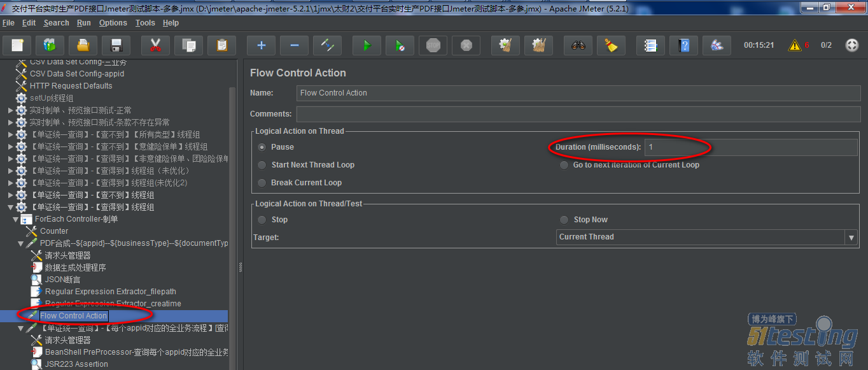This screenshot has height=370, width=868.
Task: Select Regular Expression Extractor_filepath item
Action: point(110,292)
